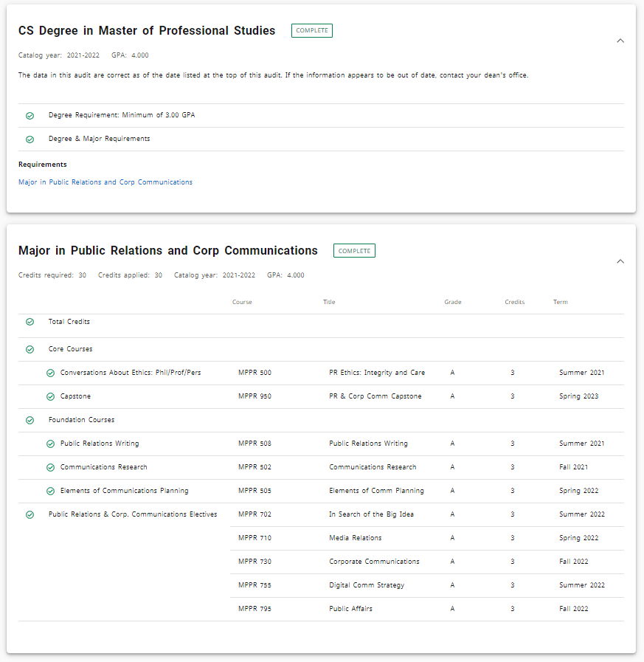Click title 'Public Affairs'
The height and width of the screenshot is (662, 644).
click(x=350, y=609)
